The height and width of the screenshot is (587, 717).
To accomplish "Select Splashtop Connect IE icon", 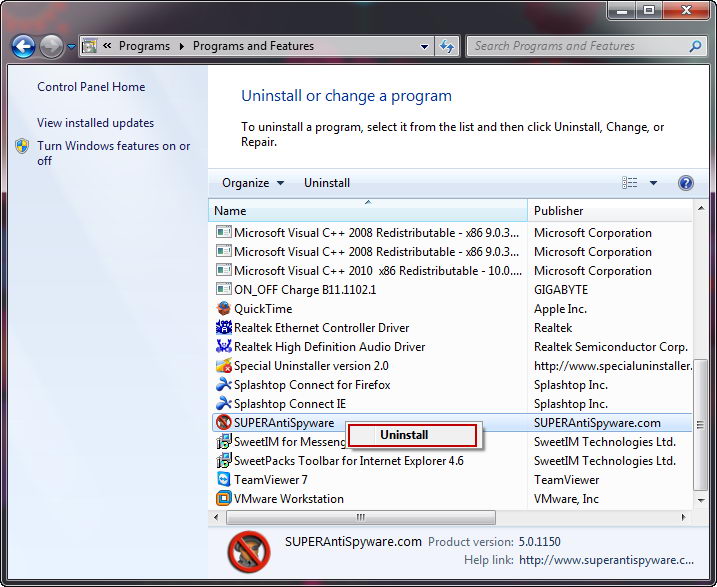I will click(223, 404).
